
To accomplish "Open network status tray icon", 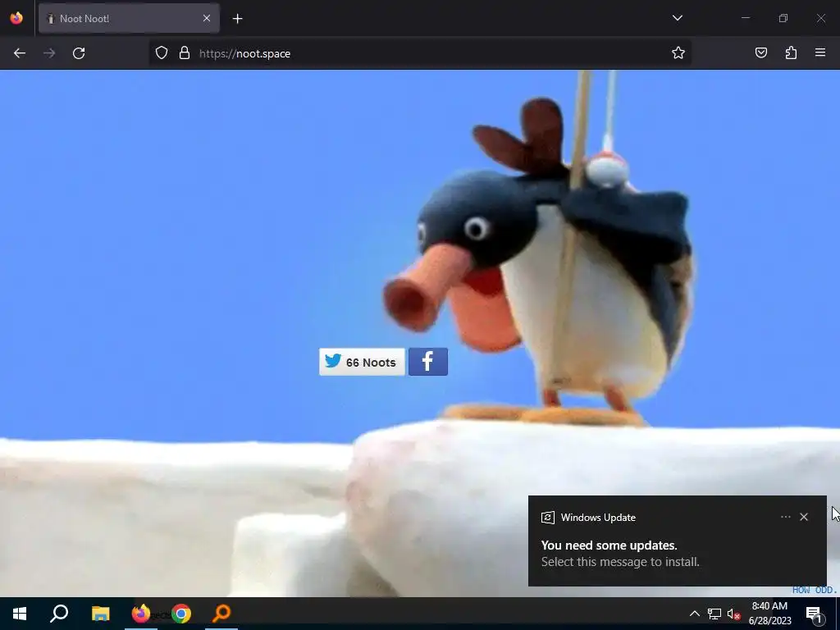I will click(714, 614).
